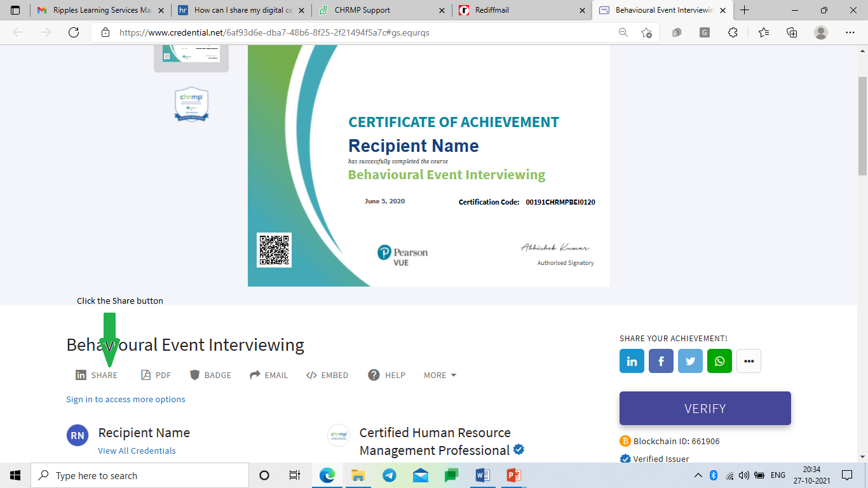Click 'Sign in to access more options'
The height and width of the screenshot is (488, 868).
126,399
